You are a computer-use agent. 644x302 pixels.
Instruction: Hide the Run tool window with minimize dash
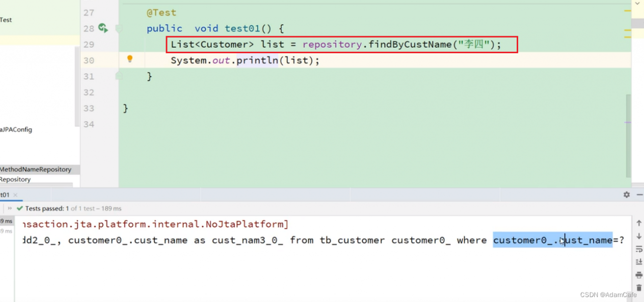click(x=640, y=194)
